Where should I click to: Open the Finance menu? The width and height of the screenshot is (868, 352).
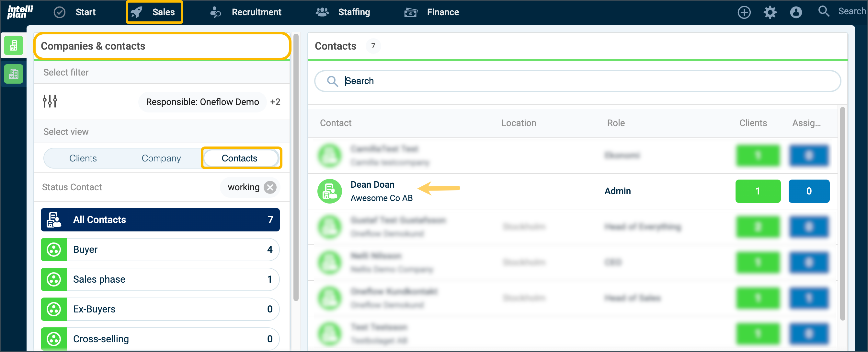pyautogui.click(x=443, y=12)
